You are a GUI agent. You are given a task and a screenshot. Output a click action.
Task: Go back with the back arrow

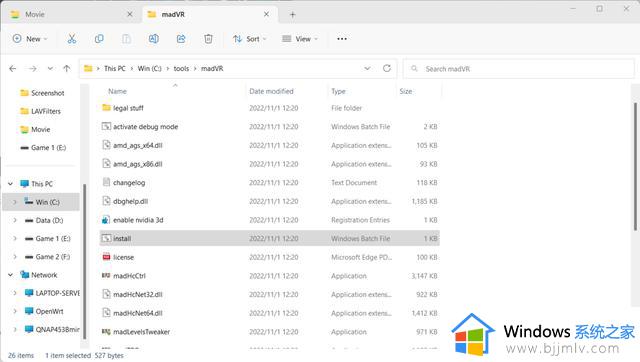[x=13, y=69]
